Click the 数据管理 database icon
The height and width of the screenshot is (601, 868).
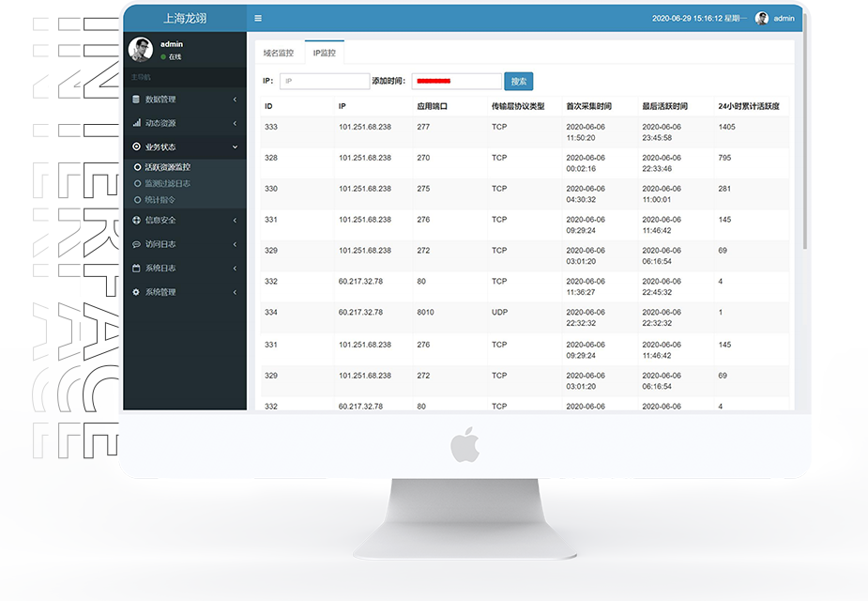(x=136, y=100)
